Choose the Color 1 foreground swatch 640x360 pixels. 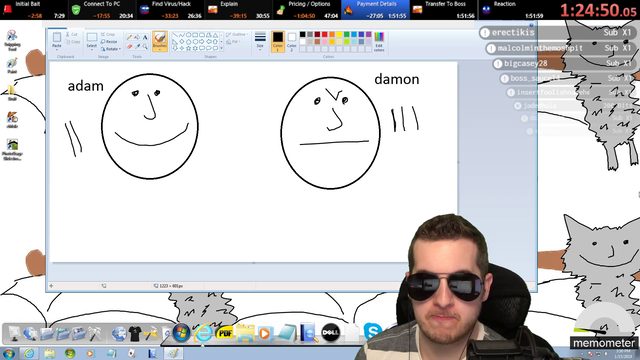(x=278, y=41)
